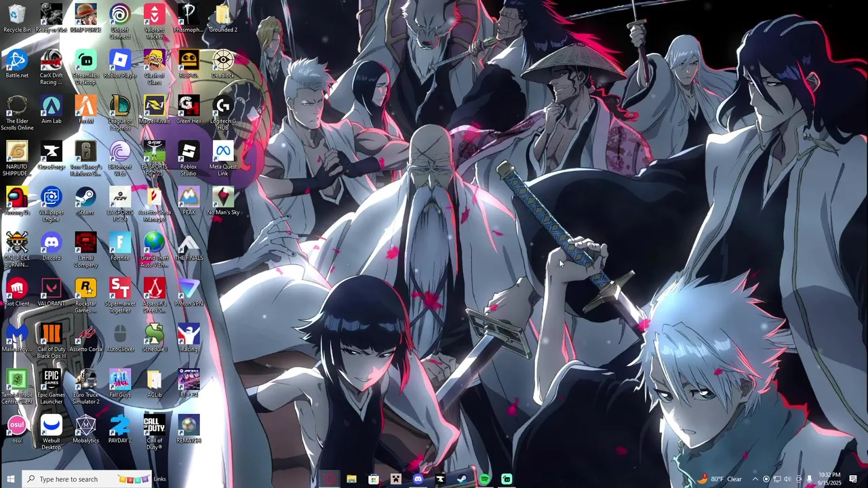868x488 pixels.
Task: Launch Battle.net from the desktop
Action: point(17,64)
